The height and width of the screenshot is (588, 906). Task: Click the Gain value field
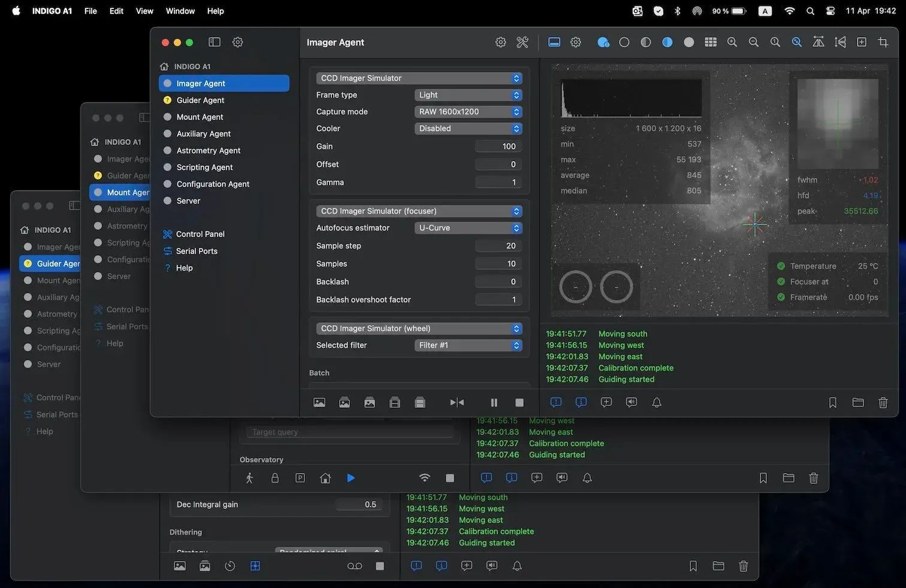498,146
